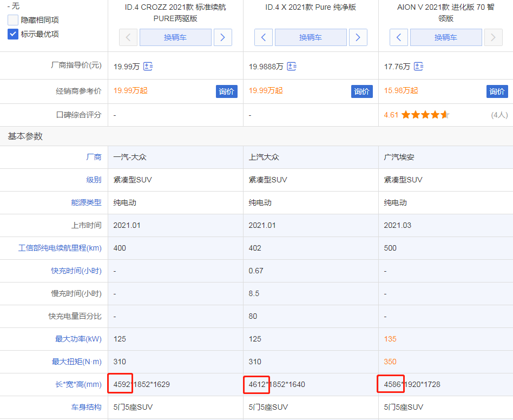Click the 上市时间 row label
Image resolution: width=513 pixels, height=420 pixels.
coord(87,225)
